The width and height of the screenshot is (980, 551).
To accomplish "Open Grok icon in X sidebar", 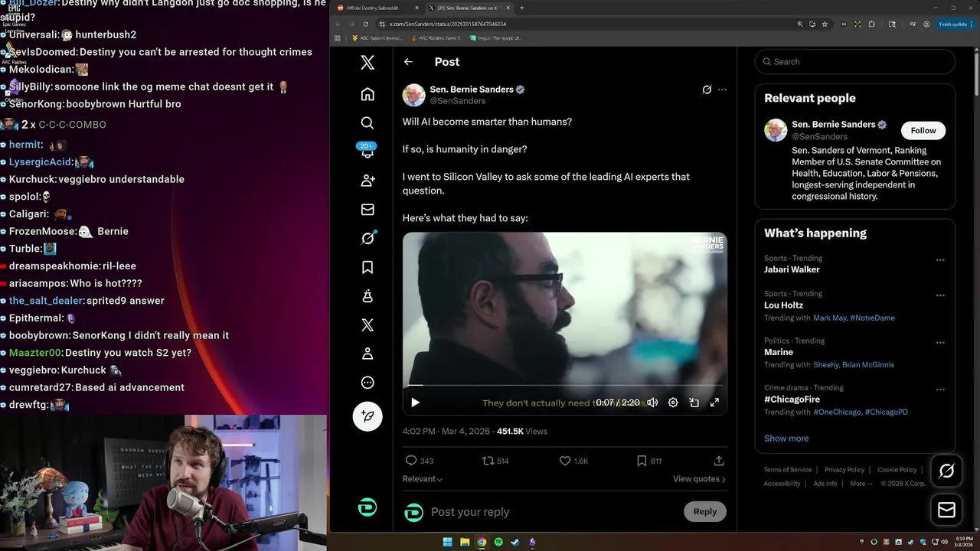I will (x=367, y=238).
